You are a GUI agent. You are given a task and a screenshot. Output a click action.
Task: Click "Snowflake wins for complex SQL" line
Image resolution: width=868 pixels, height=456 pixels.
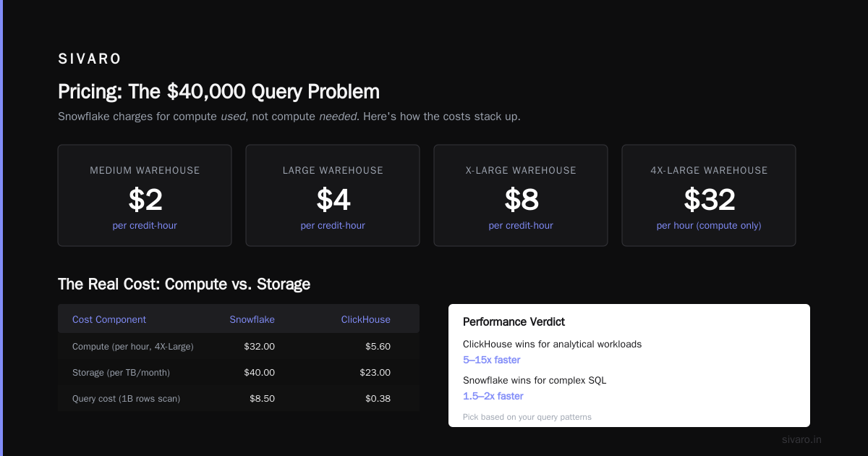(x=535, y=381)
